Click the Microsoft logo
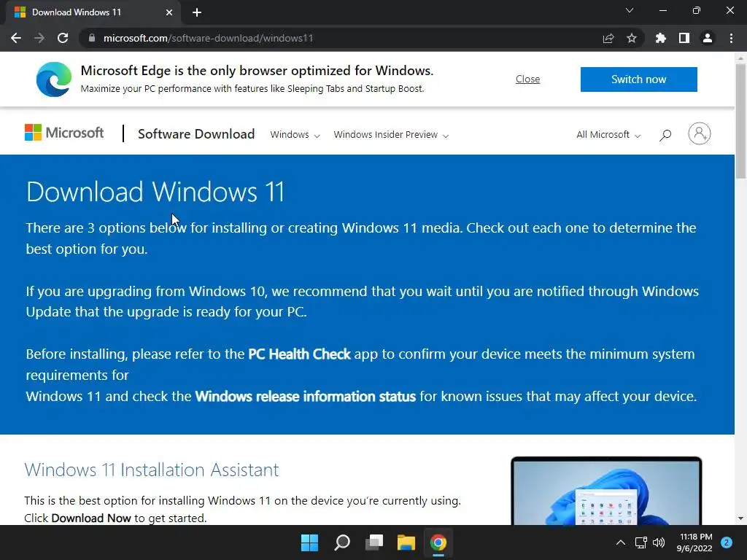747x560 pixels. point(64,133)
